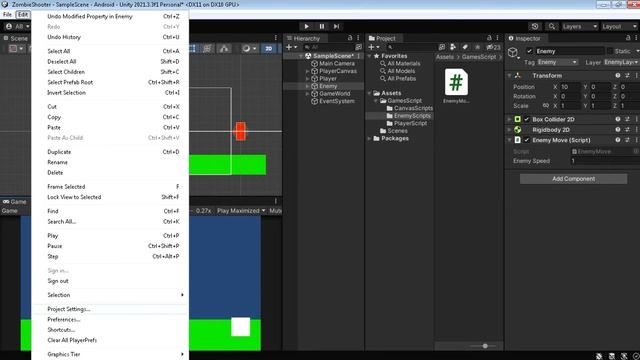Click the Rigidbody 2D component icon
The height and width of the screenshot is (360, 640).
518,130
